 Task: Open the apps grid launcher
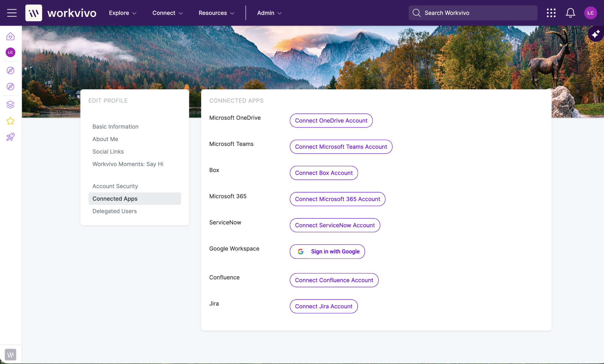pyautogui.click(x=551, y=13)
